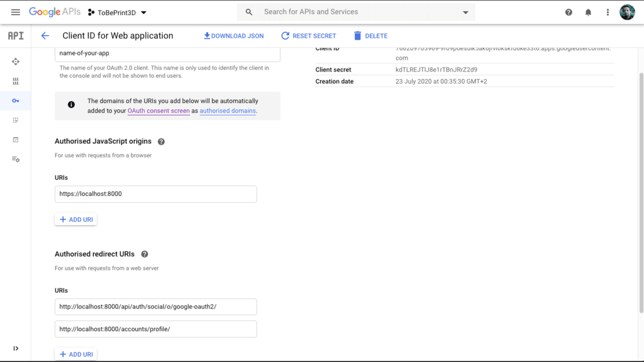Click RESET SECRET button

[x=308, y=36]
